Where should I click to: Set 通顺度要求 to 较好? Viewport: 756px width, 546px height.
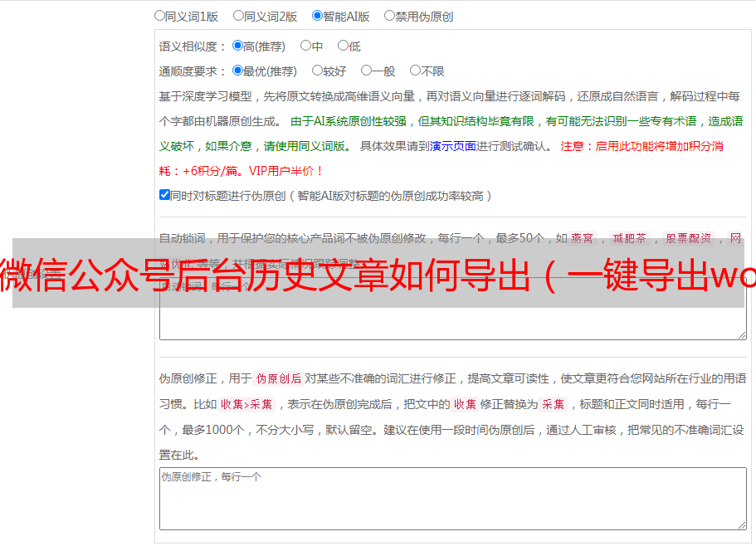coord(317,71)
